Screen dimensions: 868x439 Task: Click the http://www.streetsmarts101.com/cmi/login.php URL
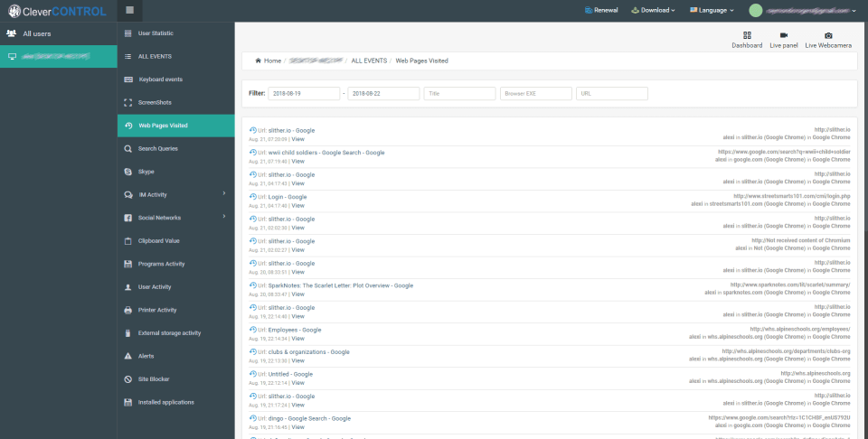[792, 196]
